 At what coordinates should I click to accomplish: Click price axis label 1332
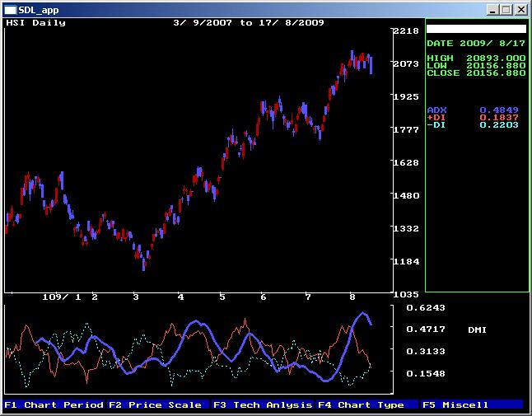(406, 228)
